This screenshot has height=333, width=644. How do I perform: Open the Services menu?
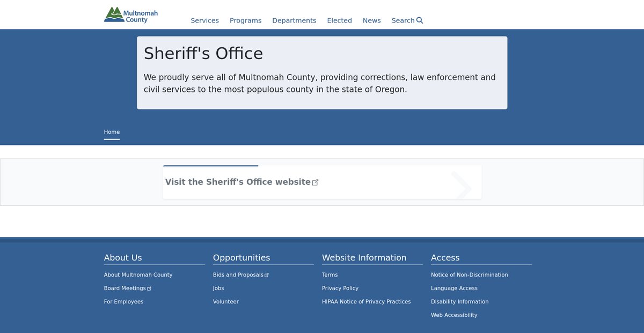(205, 20)
